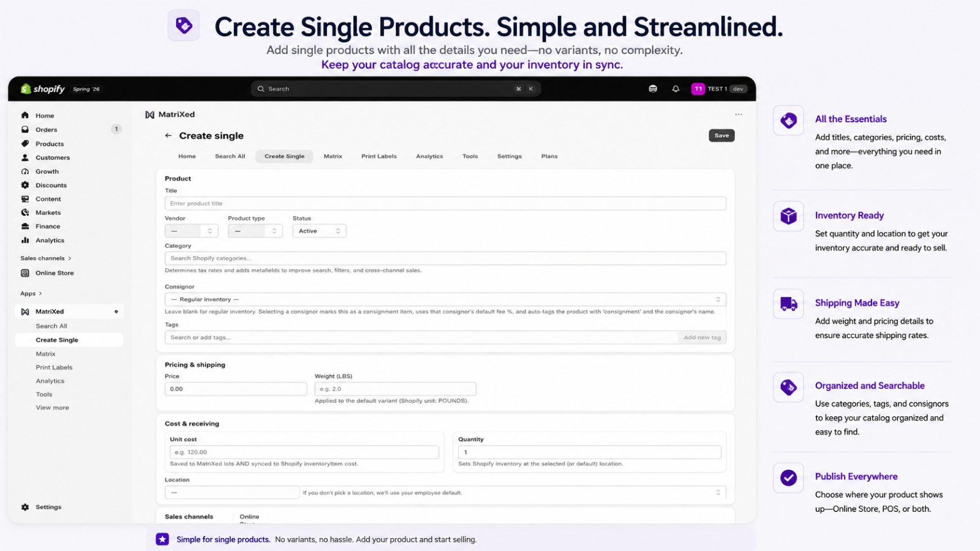The height and width of the screenshot is (551, 980).
Task: Open Matrix in the sidebar submenu
Action: 45,354
